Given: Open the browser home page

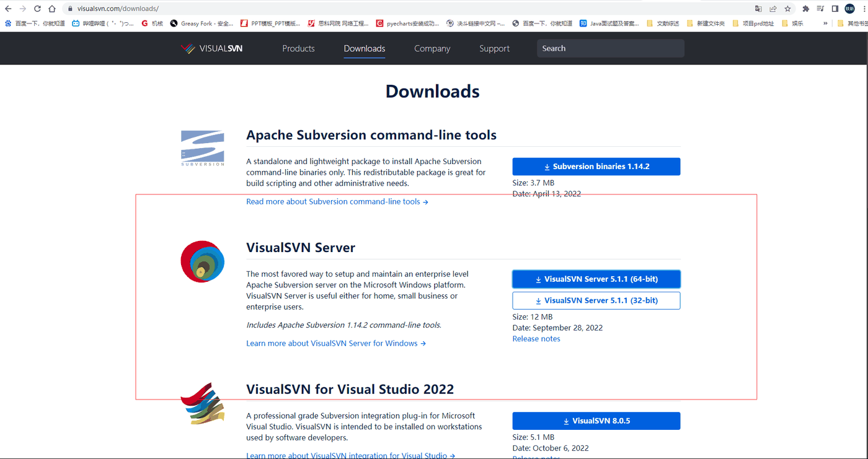Looking at the screenshot, I should coord(51,9).
